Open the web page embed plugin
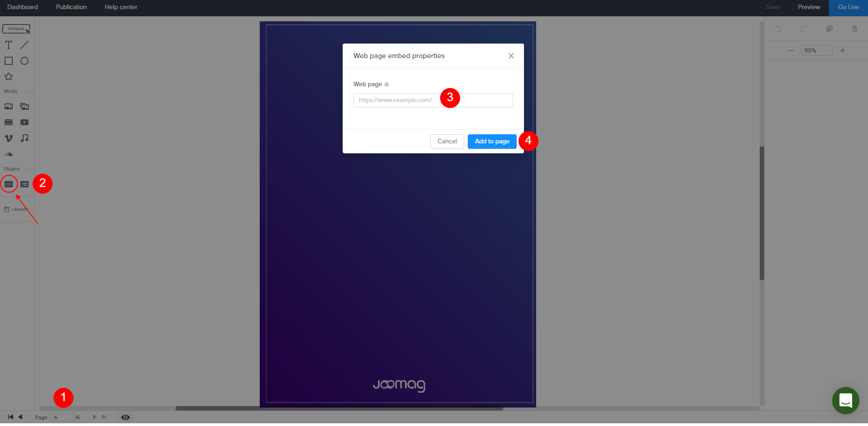 click(x=9, y=184)
